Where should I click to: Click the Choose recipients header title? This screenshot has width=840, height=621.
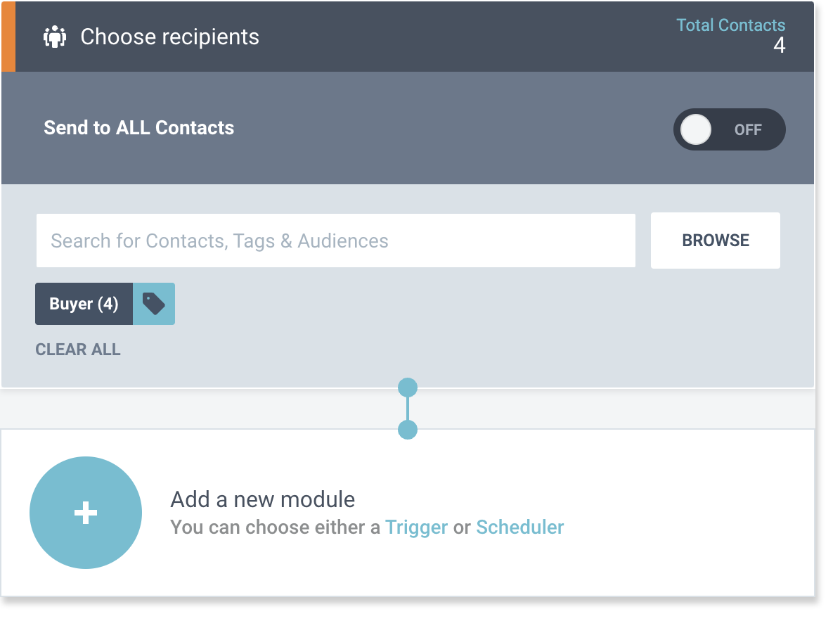(170, 37)
